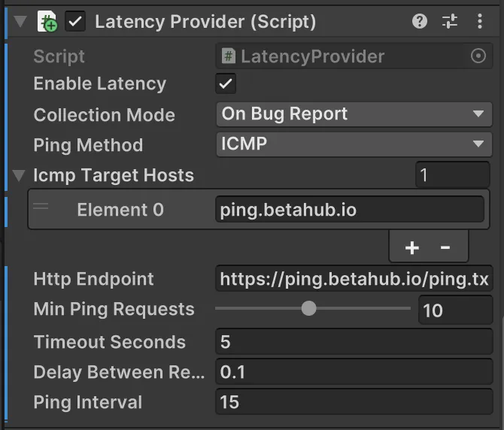The image size is (504, 430).
Task: Collapse the Latency Provider component foldout
Action: point(20,22)
